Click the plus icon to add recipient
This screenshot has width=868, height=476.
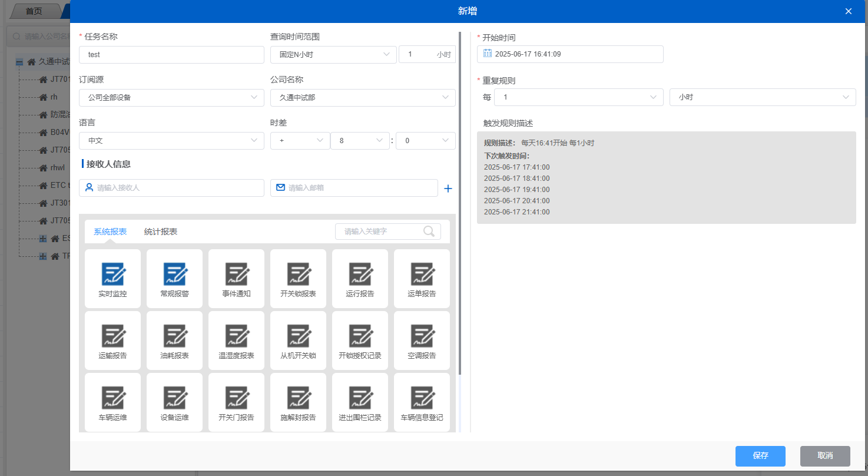(x=448, y=189)
